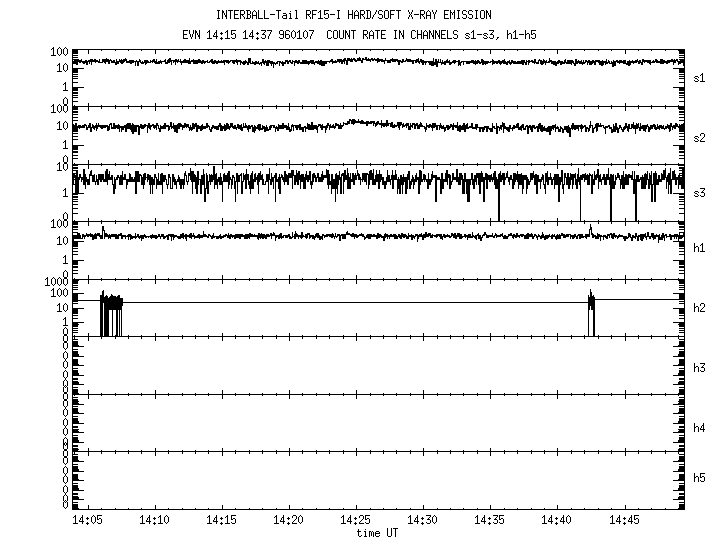Viewport: 720px width, 550px height.
Task: Select the 14:20 time tick label
Action: point(288,521)
